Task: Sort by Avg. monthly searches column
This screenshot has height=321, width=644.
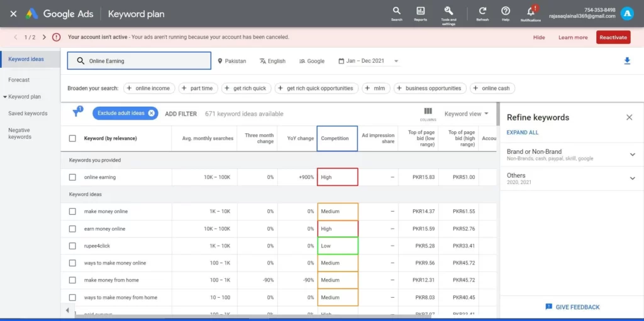Action: click(x=208, y=138)
